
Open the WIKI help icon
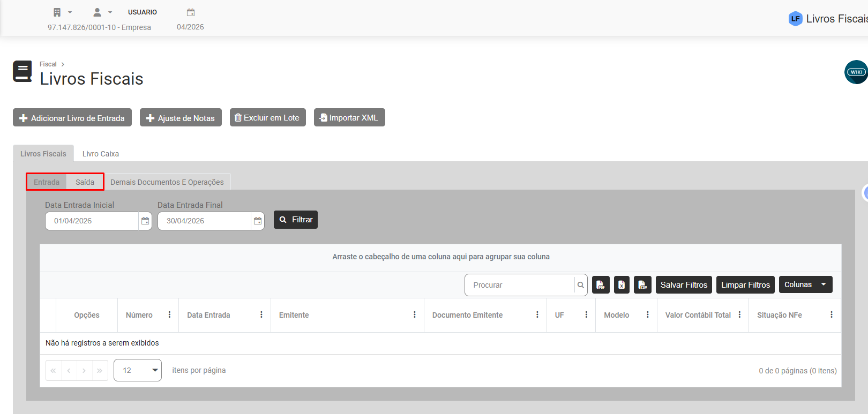(x=856, y=72)
